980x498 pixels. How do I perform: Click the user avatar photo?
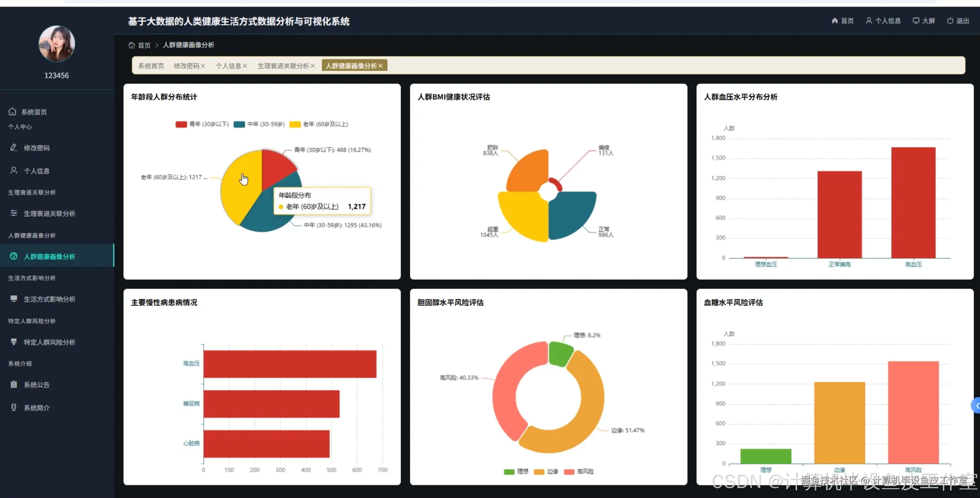pyautogui.click(x=57, y=44)
